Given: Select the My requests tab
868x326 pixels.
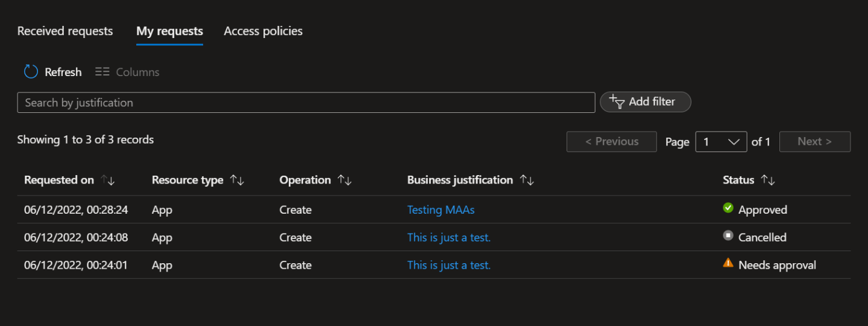Looking at the screenshot, I should 169,31.
